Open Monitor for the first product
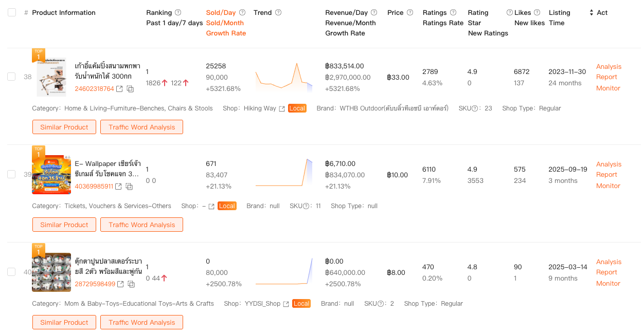This screenshot has width=644, height=334. pyautogui.click(x=608, y=88)
